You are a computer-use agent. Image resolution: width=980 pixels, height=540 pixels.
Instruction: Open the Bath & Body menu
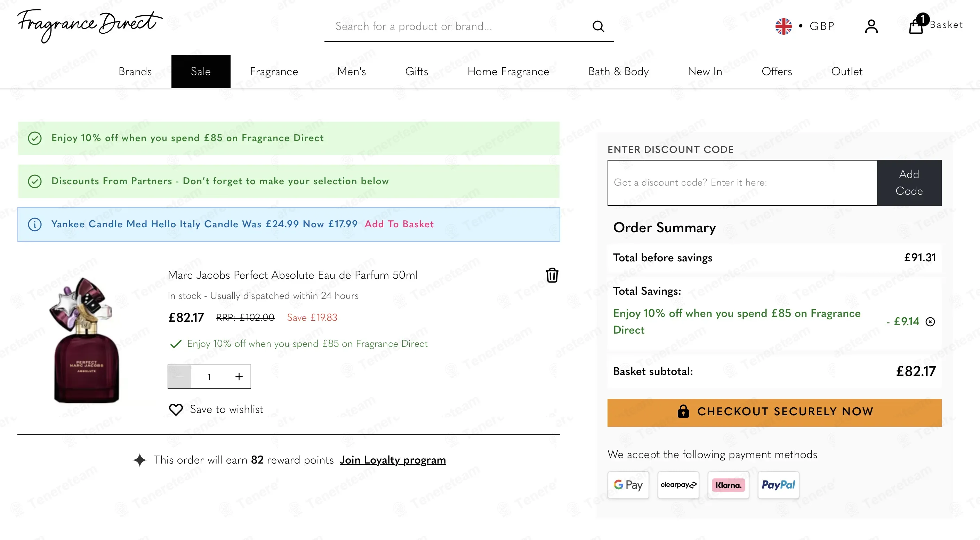point(619,72)
